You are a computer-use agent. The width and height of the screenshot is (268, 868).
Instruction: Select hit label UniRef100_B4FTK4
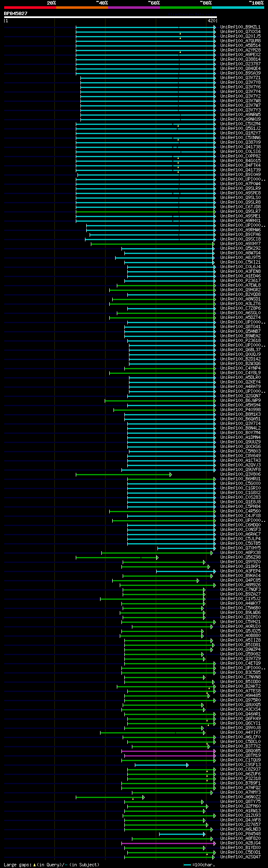pos(240,165)
